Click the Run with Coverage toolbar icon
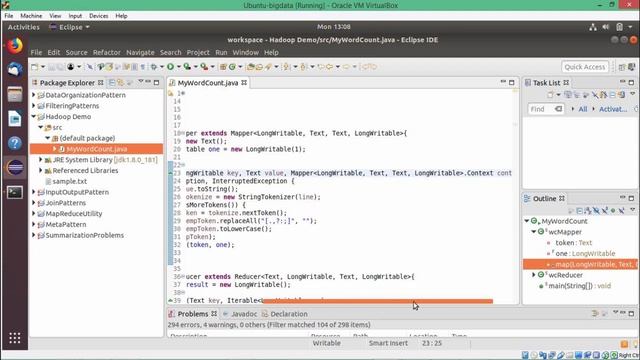The height and width of the screenshot is (360, 640). pos(187,67)
